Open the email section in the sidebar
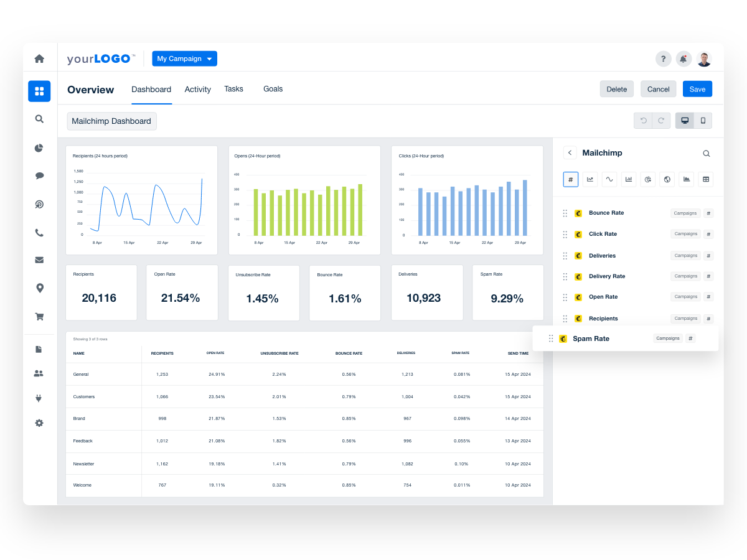Image resolution: width=747 pixels, height=560 pixels. [39, 259]
